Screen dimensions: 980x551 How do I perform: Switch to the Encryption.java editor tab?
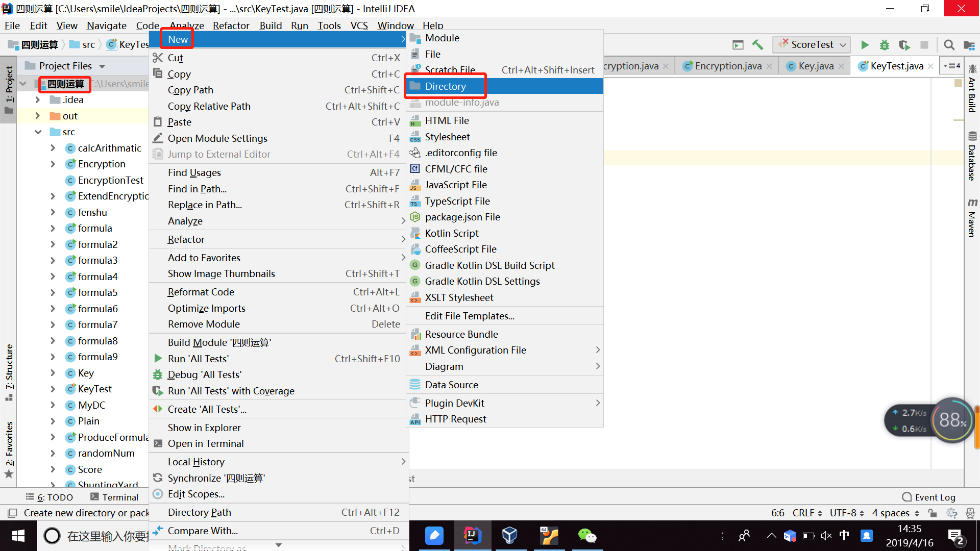tap(727, 66)
